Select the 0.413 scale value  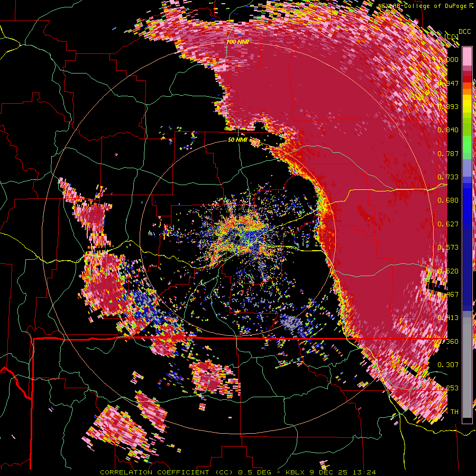click(x=448, y=317)
